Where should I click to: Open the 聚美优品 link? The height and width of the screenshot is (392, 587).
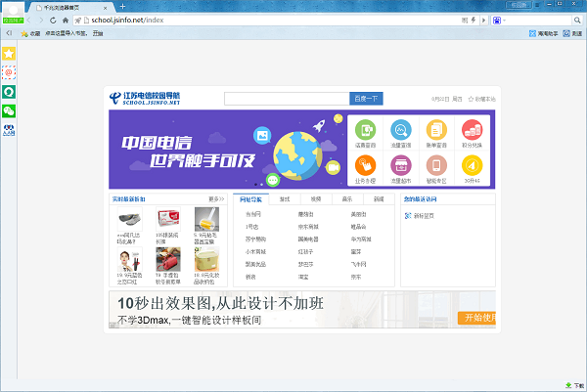coord(255,264)
